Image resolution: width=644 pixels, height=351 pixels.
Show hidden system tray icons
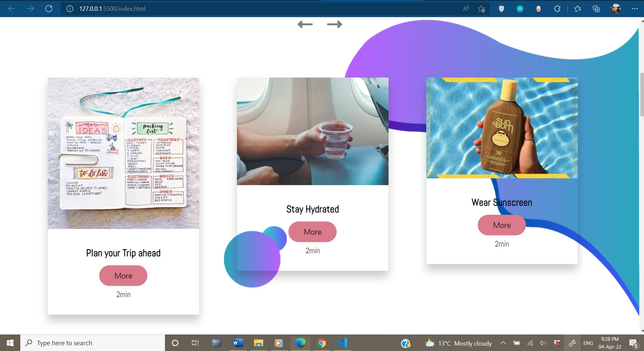click(503, 343)
